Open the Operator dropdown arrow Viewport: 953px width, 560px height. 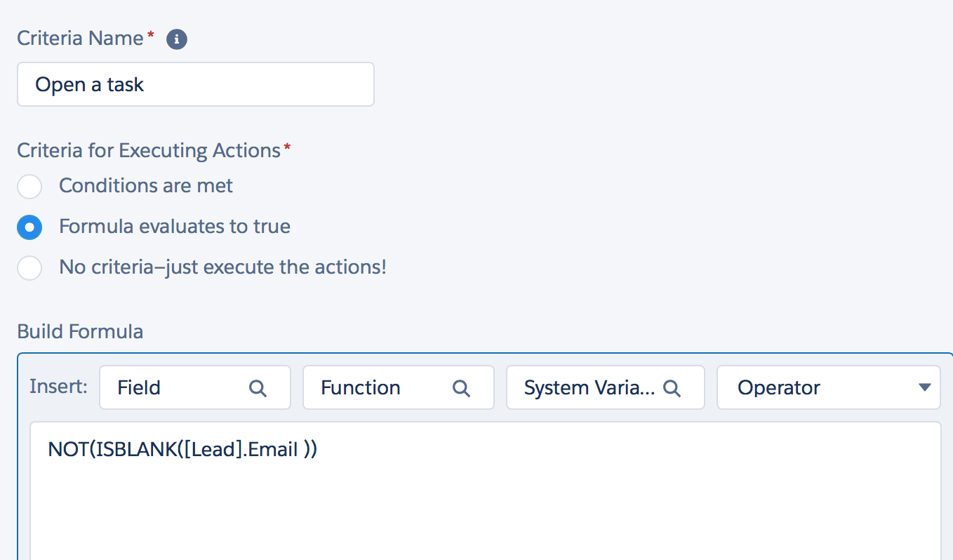click(924, 388)
